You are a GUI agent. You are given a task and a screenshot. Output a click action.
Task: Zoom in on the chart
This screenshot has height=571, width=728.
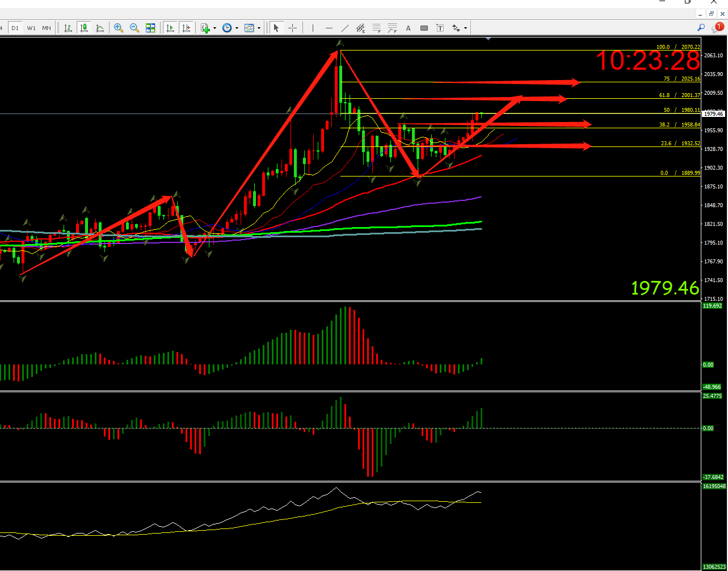[119, 28]
